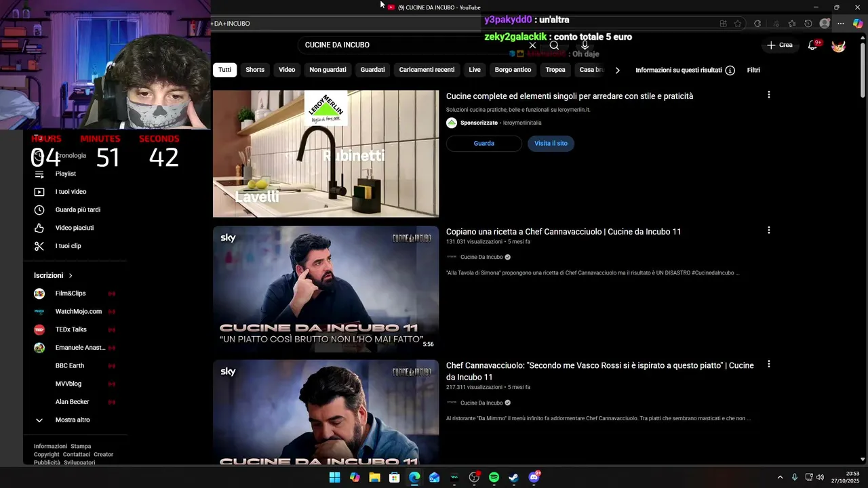Select the Borgo antico filter chip

(x=513, y=70)
